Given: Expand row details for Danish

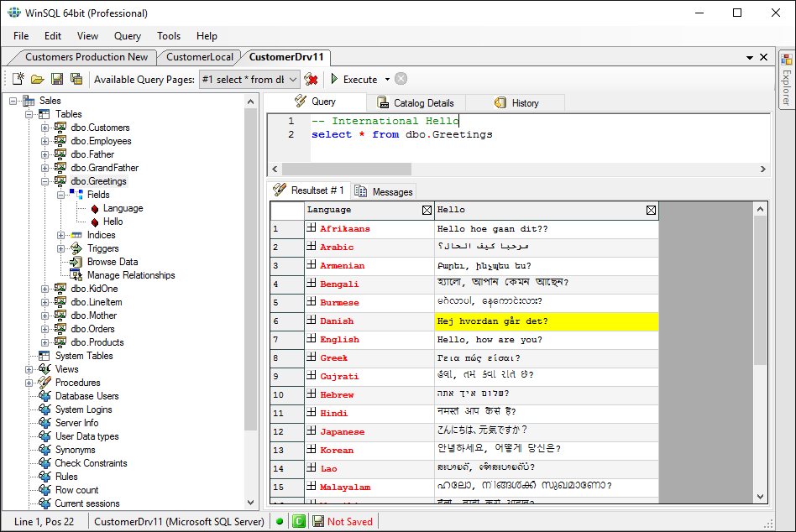Looking at the screenshot, I should [312, 321].
